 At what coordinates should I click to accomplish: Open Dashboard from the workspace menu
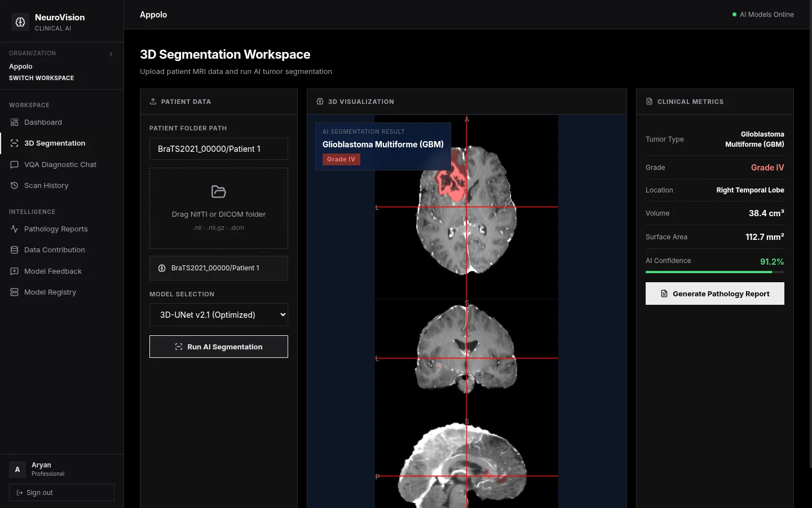tap(62, 122)
